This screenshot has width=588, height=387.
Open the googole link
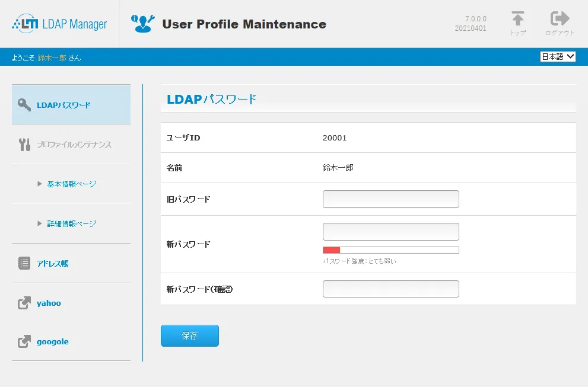[x=52, y=342]
